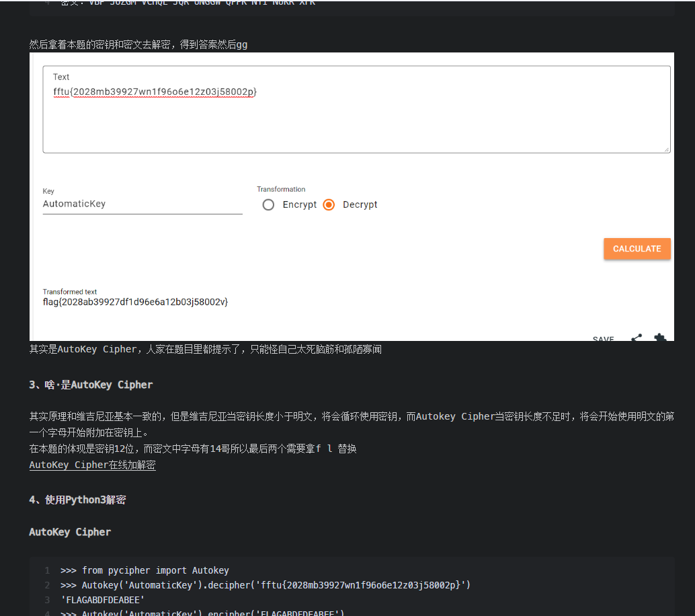Click the heading 3、啥·是AutoKey Cipher
The image size is (695, 616).
(x=91, y=385)
